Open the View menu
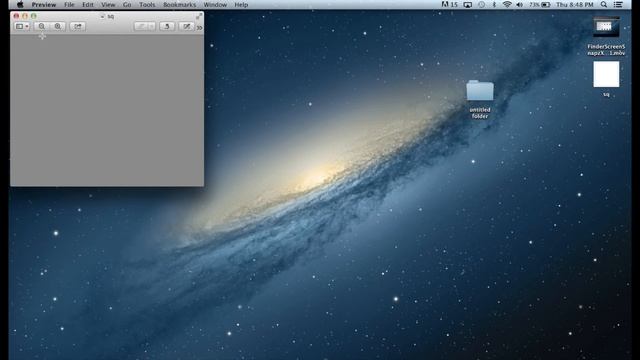The height and width of the screenshot is (360, 640). [108, 5]
